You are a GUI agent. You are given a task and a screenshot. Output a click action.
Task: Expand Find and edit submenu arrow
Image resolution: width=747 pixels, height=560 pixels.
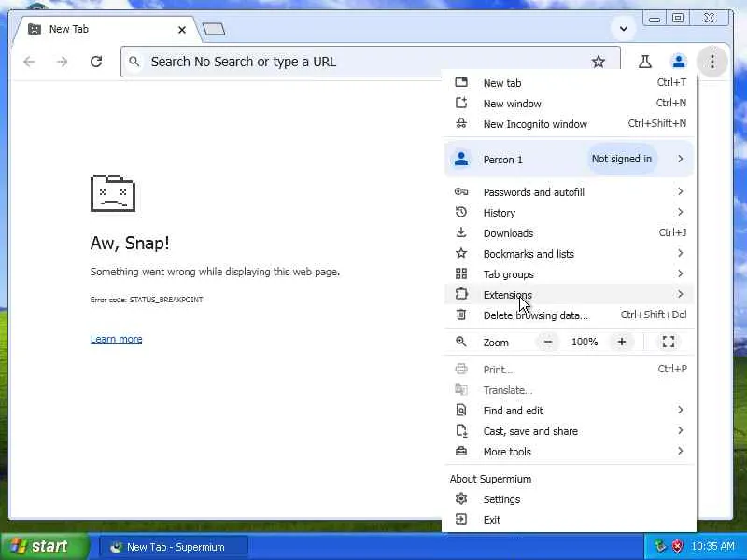point(681,410)
